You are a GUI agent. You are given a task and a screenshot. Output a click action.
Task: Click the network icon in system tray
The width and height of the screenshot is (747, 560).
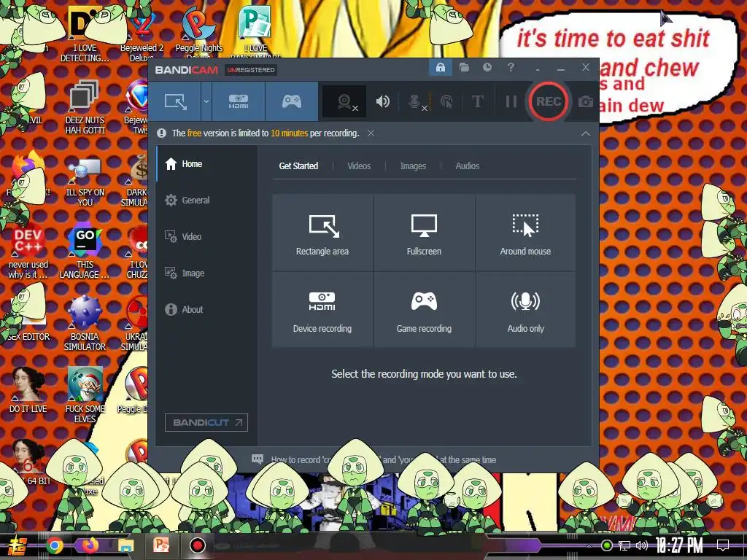point(624,545)
